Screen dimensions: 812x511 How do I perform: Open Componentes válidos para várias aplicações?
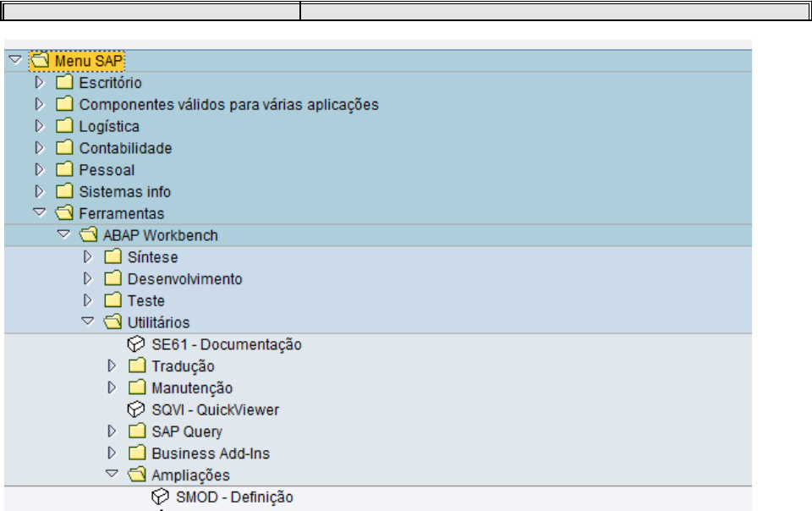click(228, 105)
